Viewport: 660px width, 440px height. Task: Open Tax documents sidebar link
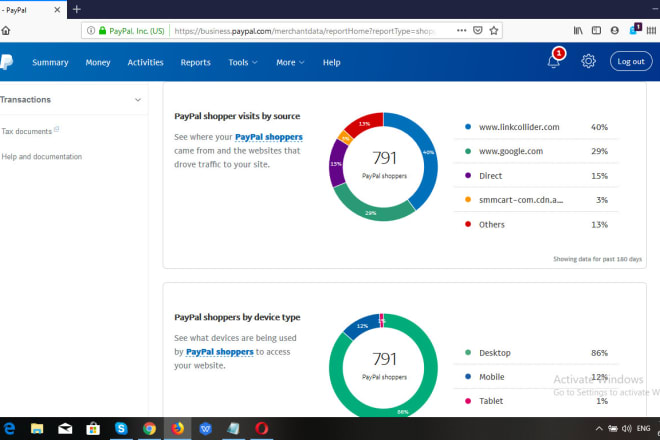[x=27, y=131]
